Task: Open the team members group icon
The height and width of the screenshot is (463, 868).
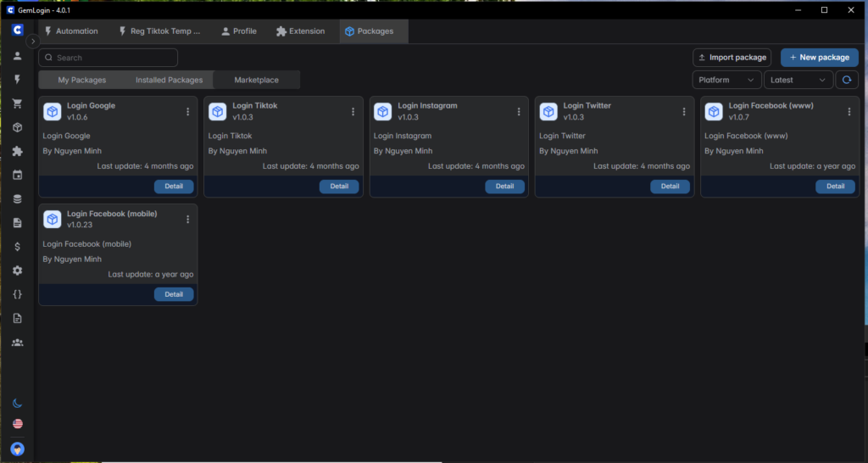Action: click(x=17, y=343)
